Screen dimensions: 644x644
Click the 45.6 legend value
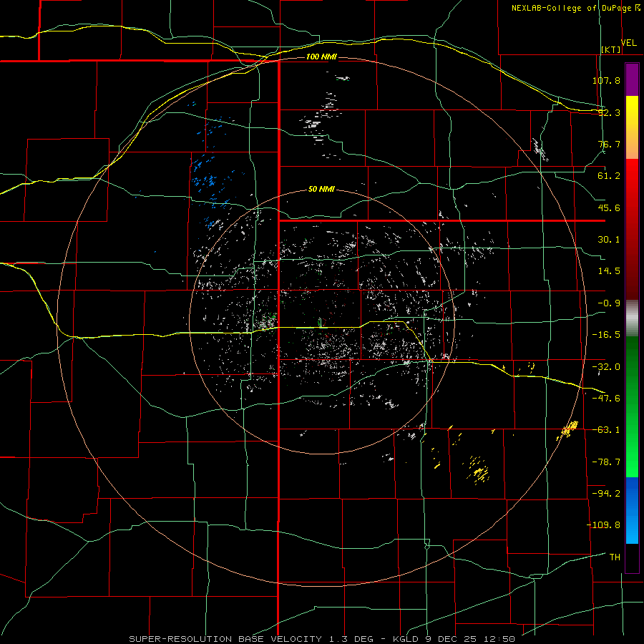click(x=609, y=208)
